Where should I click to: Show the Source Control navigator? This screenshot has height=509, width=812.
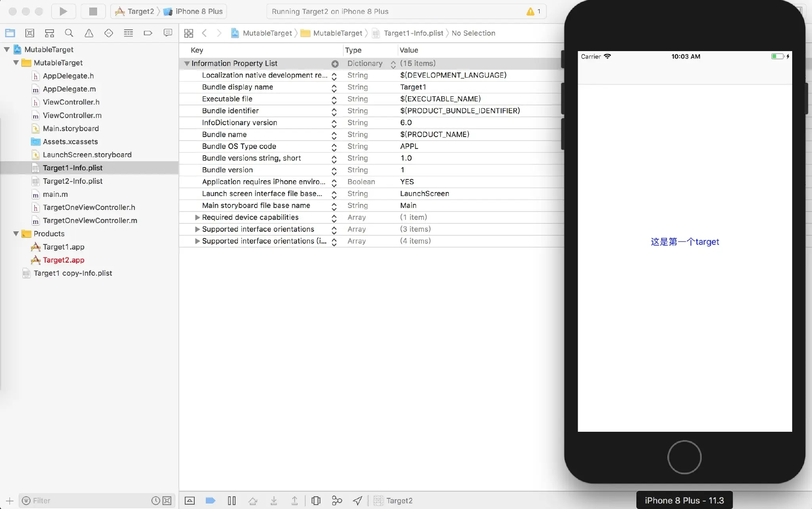point(30,33)
